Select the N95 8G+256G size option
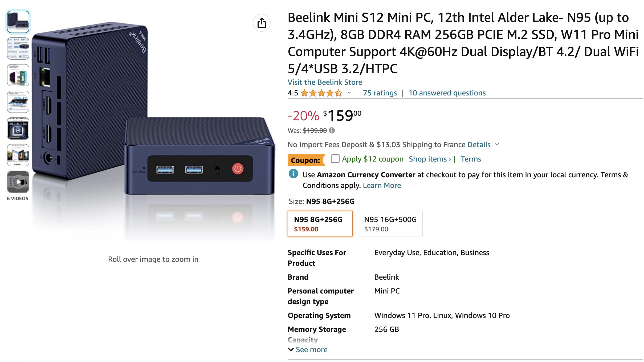 [x=320, y=223]
